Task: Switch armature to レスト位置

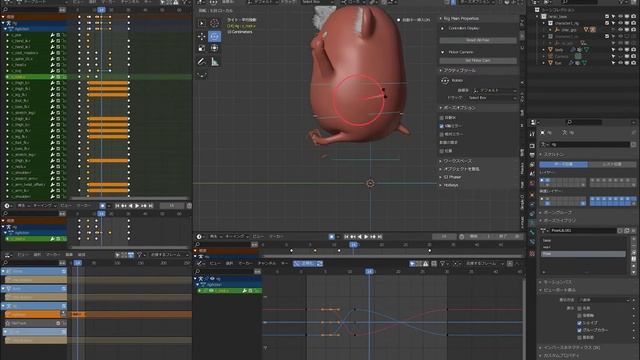Action: pos(611,164)
